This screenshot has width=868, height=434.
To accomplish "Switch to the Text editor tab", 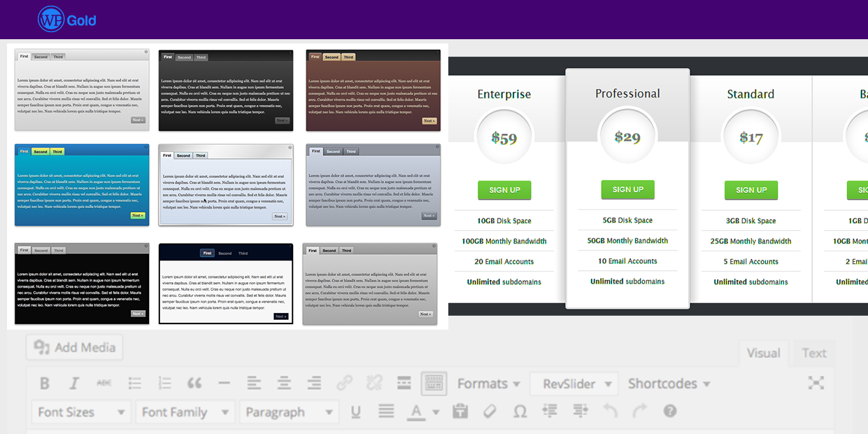I will click(x=813, y=353).
